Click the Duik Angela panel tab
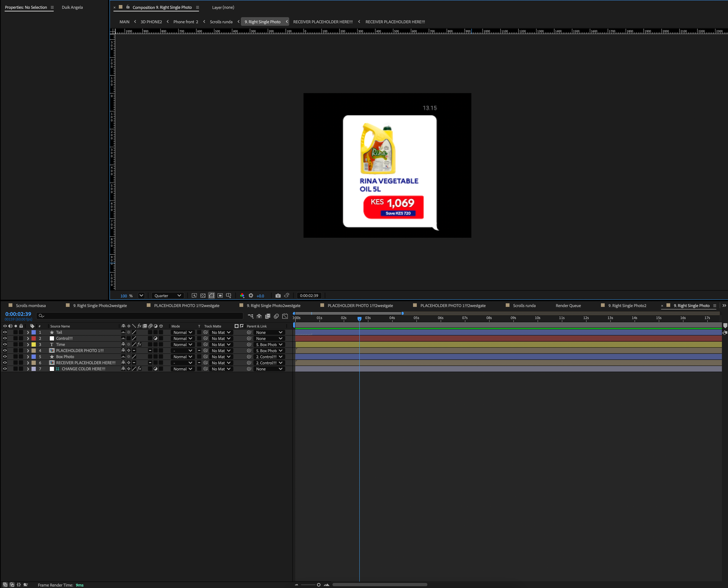This screenshot has height=588, width=728. pyautogui.click(x=72, y=7)
